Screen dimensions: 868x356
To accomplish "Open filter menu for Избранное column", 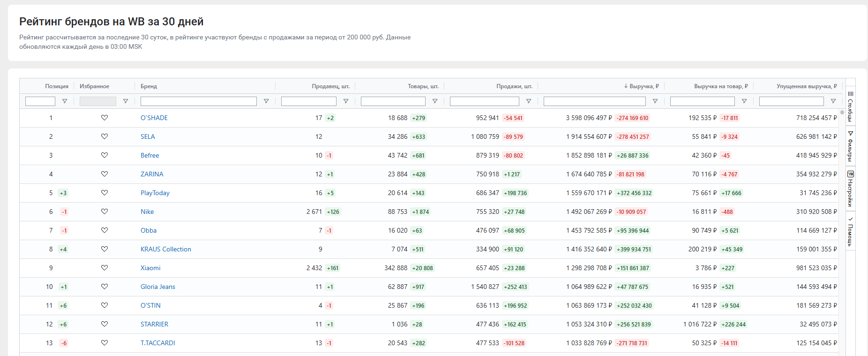I will click(126, 101).
